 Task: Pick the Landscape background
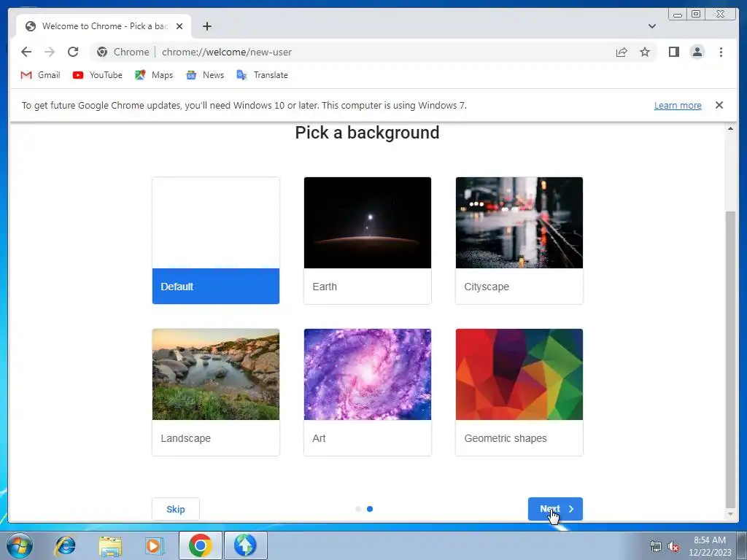coord(216,392)
